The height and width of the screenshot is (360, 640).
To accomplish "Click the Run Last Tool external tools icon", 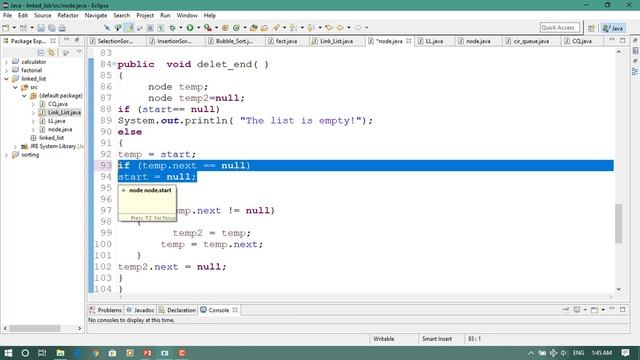I will pos(208,28).
